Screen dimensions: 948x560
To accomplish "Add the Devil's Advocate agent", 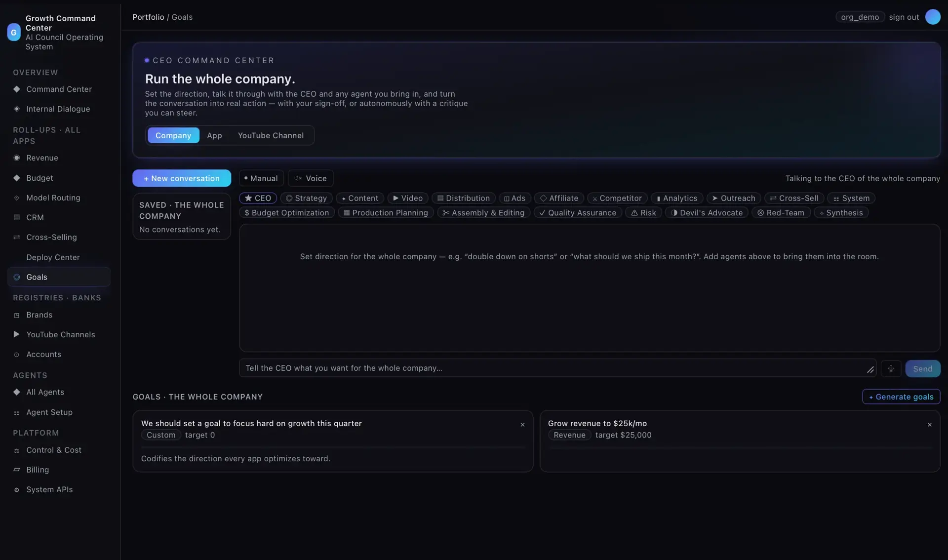I will (707, 212).
